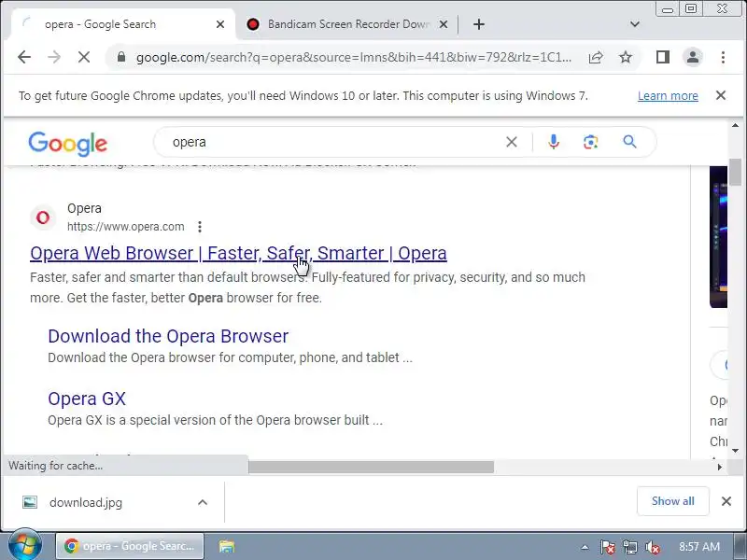Open Action Center flag icon
747x560 pixels.
point(607,547)
